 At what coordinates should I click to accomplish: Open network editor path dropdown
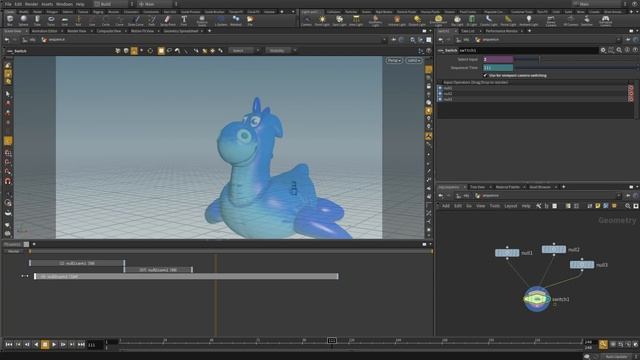(619, 196)
